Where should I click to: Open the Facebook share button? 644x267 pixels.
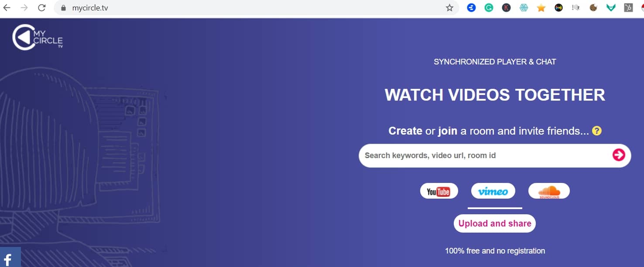tap(10, 257)
